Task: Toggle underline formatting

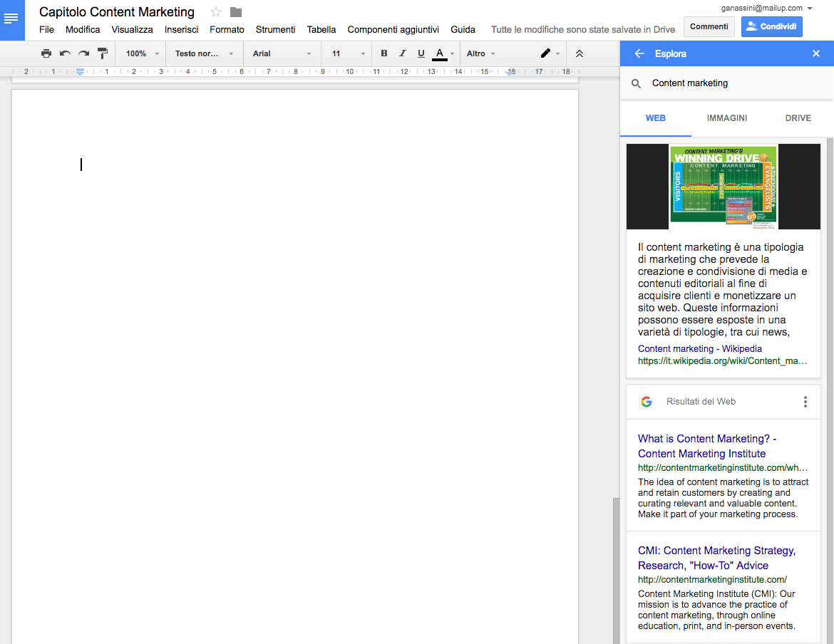Action: point(421,53)
